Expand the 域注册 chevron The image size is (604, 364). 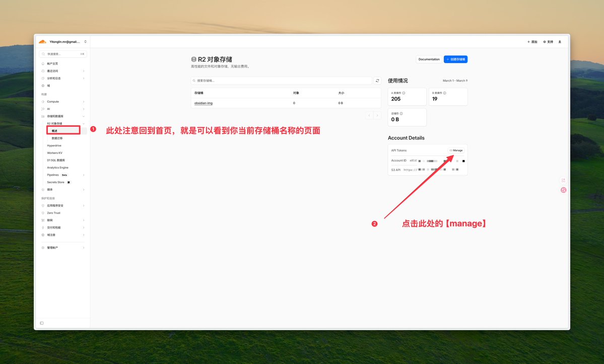(84, 235)
